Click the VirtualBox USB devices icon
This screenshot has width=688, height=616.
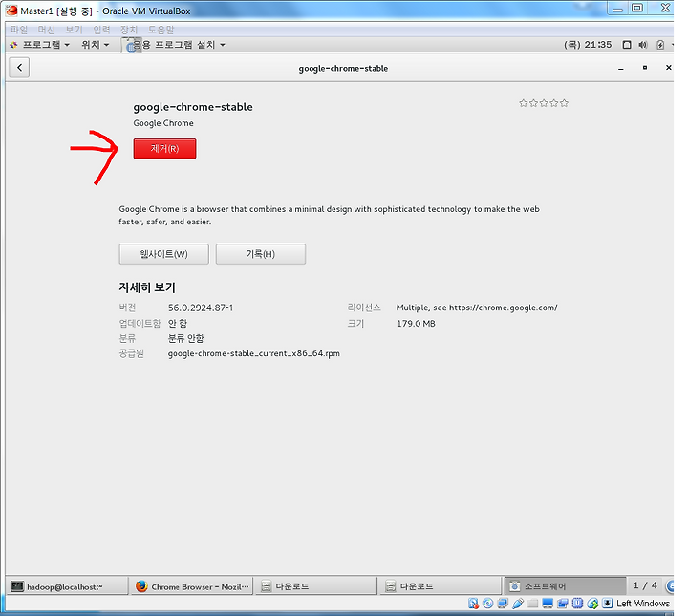(518, 604)
